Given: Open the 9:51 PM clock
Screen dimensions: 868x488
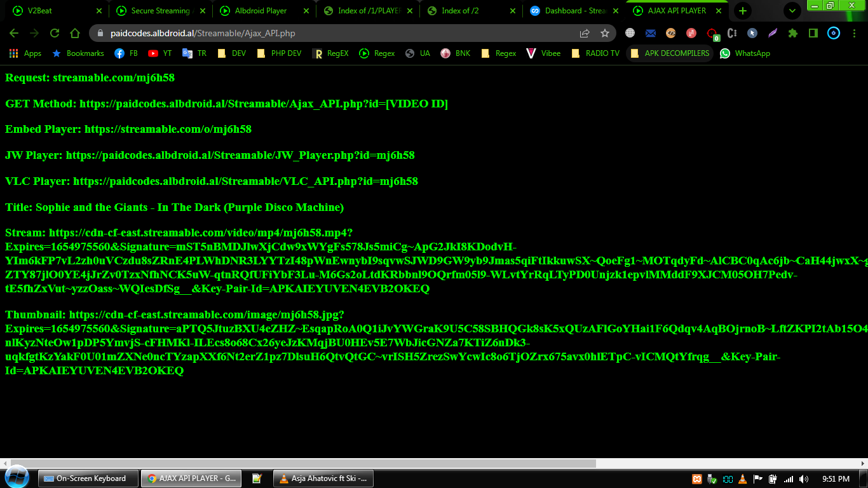Looking at the screenshot, I should tap(836, 479).
